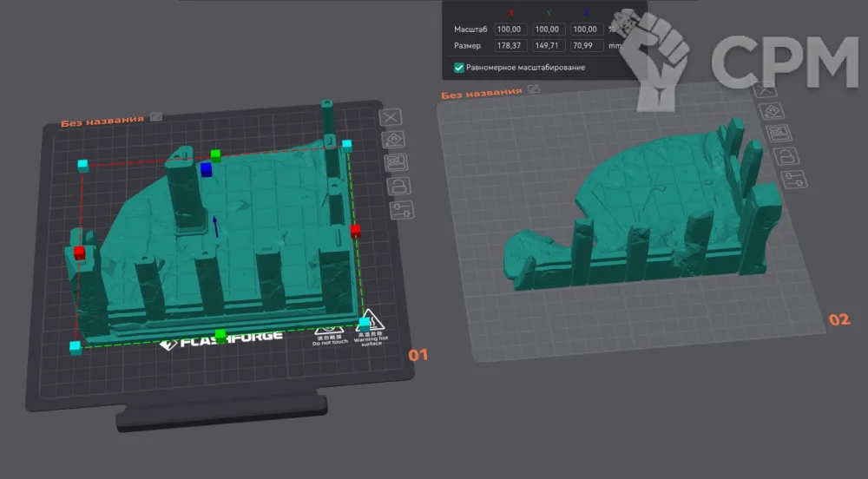Open plate settings sliders icon on plate 01
Screen dimensions: 868x479
coord(399,209)
